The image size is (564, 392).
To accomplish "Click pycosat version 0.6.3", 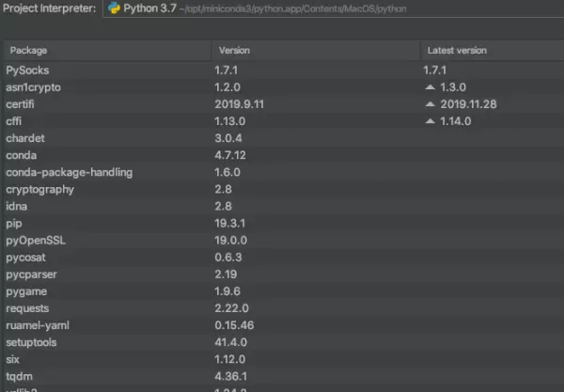I will pos(228,258).
